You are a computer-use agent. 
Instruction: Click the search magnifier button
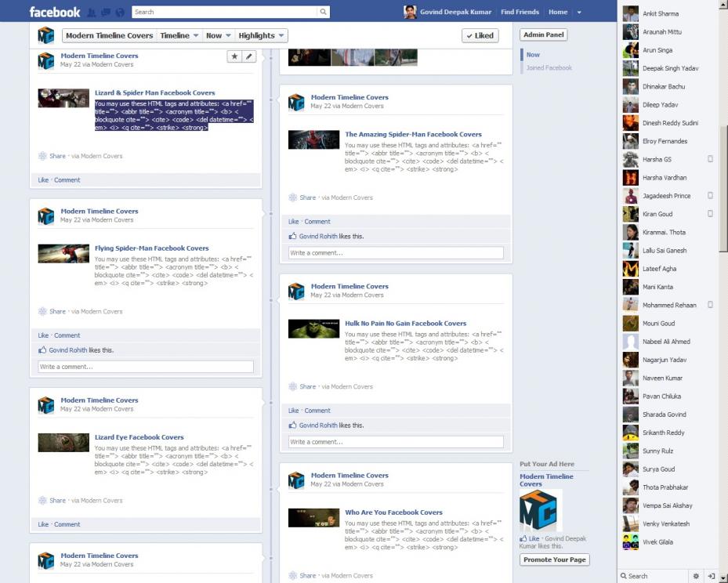(323, 12)
